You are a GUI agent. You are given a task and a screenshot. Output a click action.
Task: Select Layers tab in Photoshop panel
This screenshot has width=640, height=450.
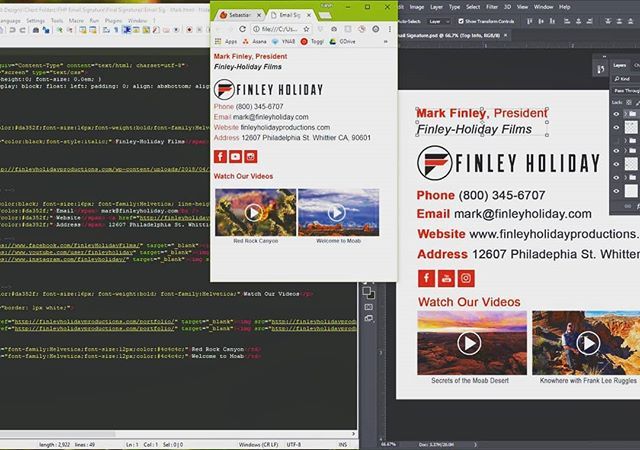point(620,65)
